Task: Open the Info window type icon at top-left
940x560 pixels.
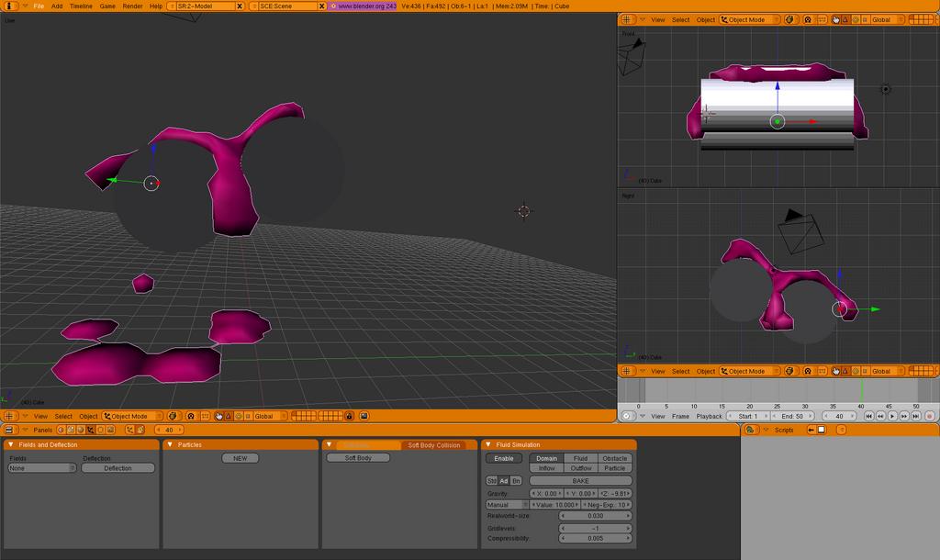Action: 11,6
